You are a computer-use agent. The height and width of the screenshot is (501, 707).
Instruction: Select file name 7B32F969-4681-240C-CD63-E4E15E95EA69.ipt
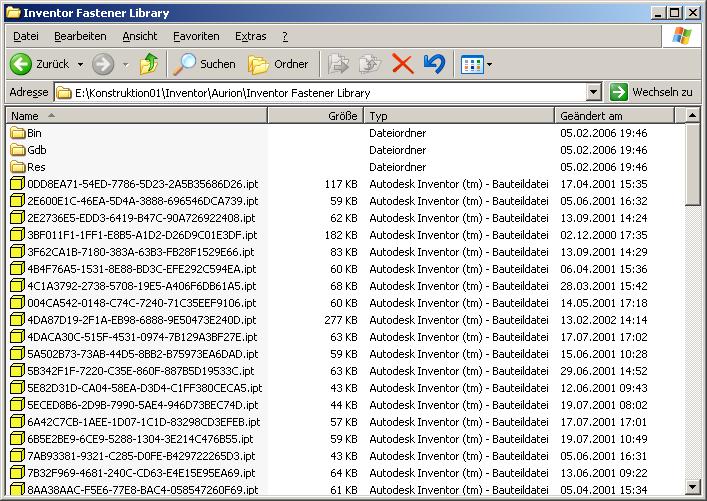click(x=142, y=473)
